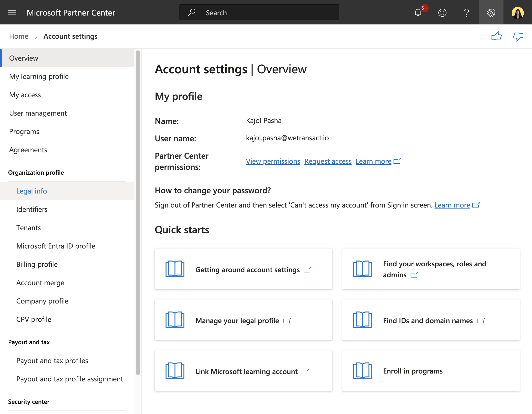532x414 pixels.
Task: Open the hamburger navigation menu
Action: pos(12,12)
